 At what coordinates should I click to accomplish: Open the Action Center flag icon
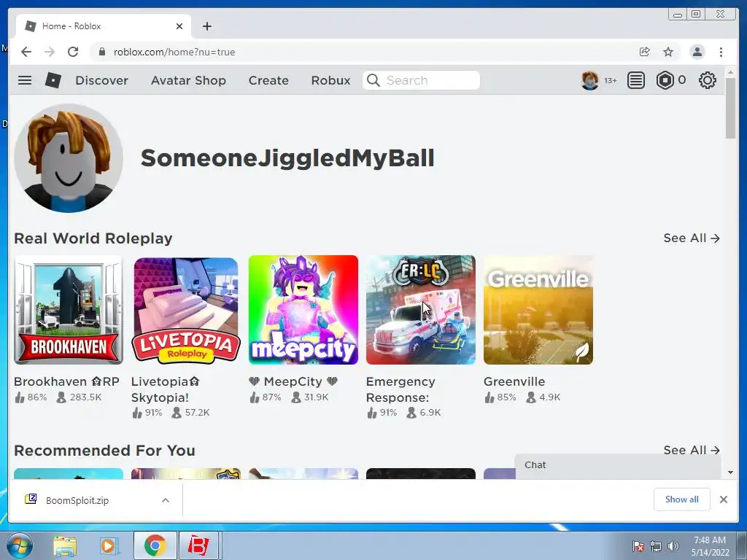click(x=638, y=546)
